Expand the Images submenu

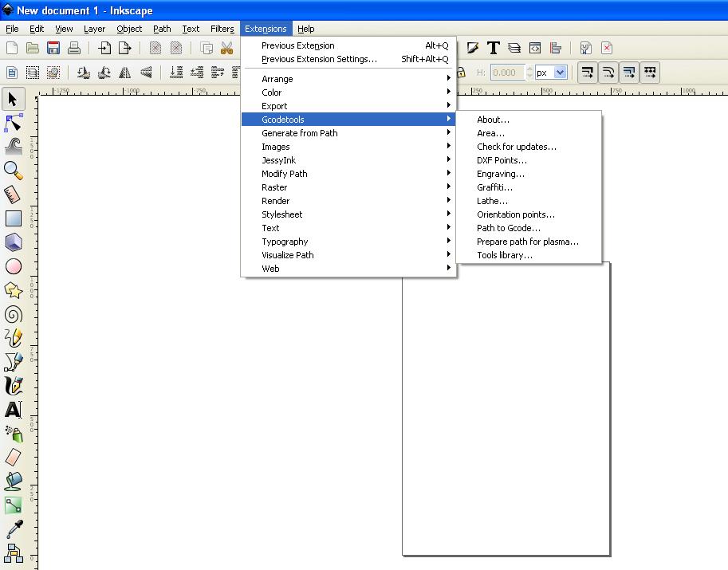point(348,147)
